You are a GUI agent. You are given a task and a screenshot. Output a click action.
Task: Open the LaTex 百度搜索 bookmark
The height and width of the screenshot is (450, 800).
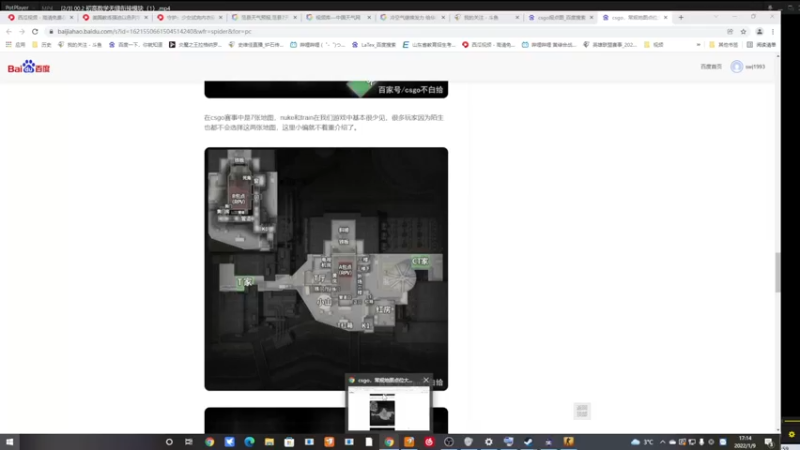coord(374,45)
